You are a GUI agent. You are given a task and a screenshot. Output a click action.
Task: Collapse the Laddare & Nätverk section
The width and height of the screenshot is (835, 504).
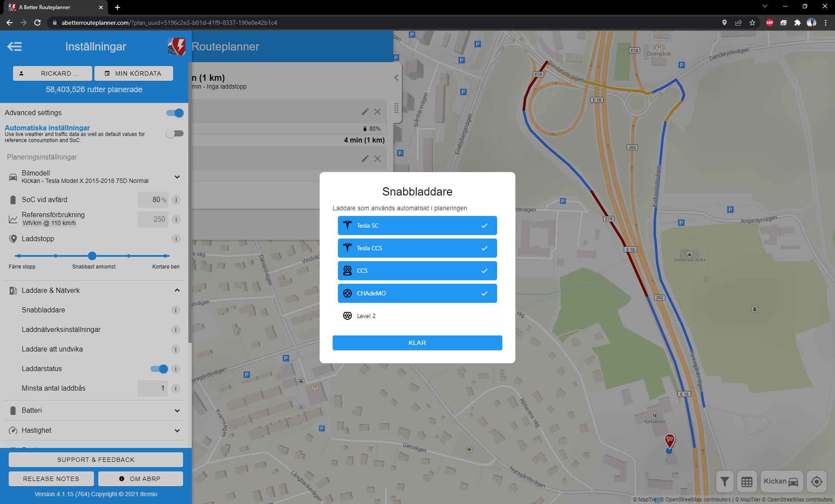(177, 290)
